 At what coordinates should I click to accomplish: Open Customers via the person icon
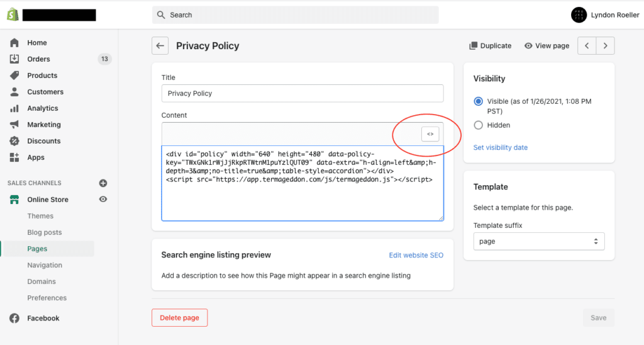(x=14, y=92)
